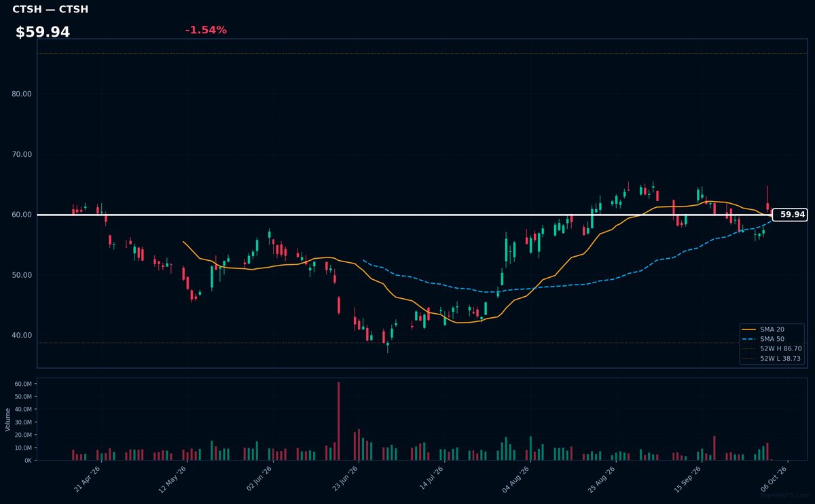The image size is (815, 504).
Task: Click the 21 Apr '26 date label
Action: tap(88, 479)
